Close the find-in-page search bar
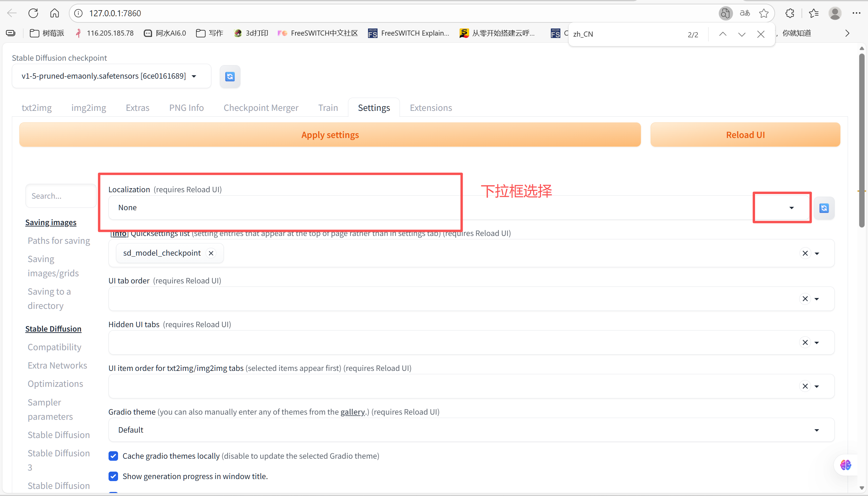The image size is (868, 496). tap(761, 34)
